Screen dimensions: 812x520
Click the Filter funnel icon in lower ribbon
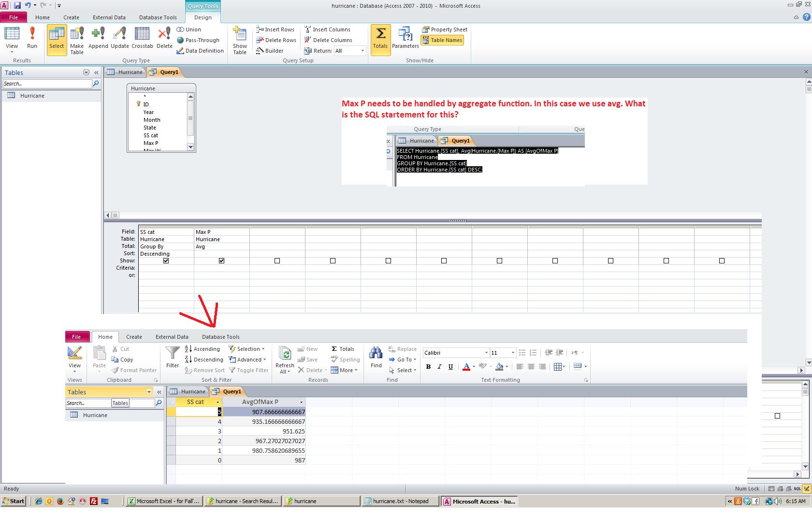tap(173, 358)
